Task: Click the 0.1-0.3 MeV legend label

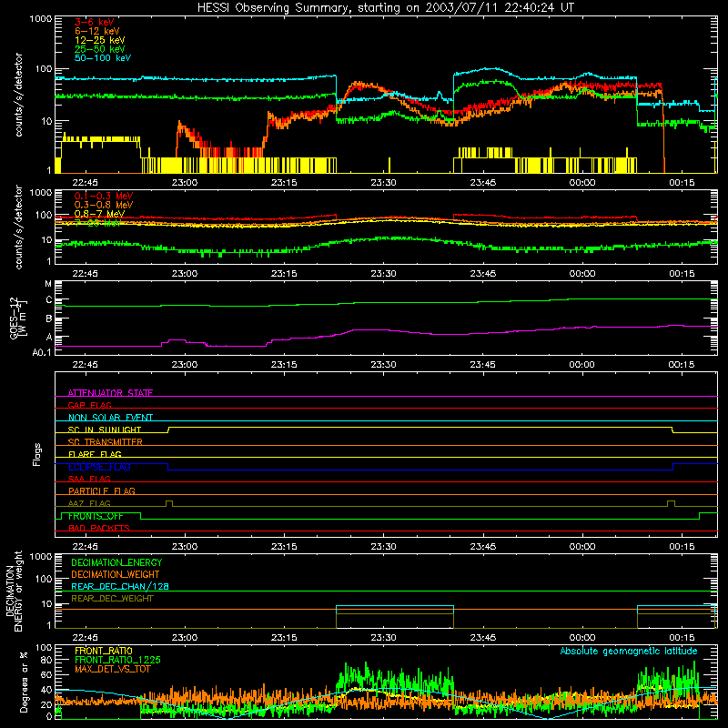Action: [104, 196]
